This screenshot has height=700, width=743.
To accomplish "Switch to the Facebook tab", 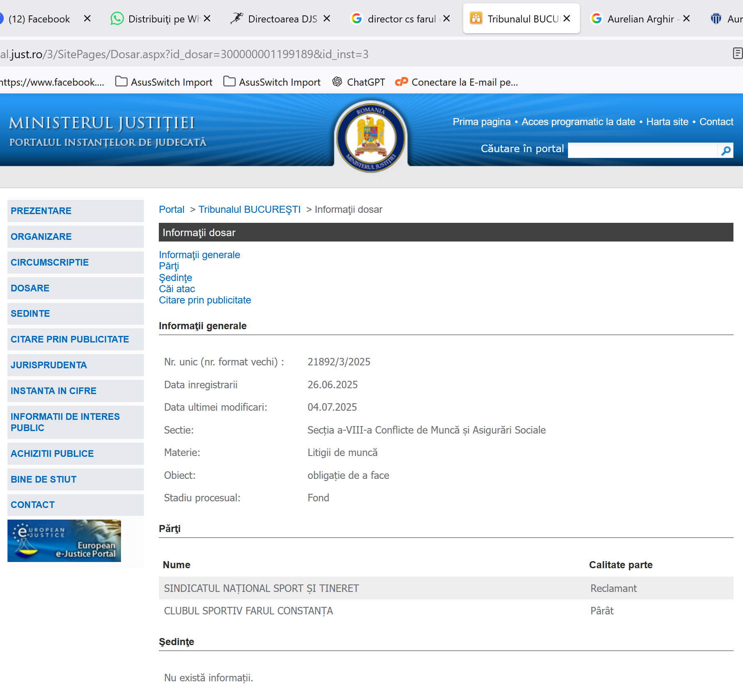I will pos(39,19).
